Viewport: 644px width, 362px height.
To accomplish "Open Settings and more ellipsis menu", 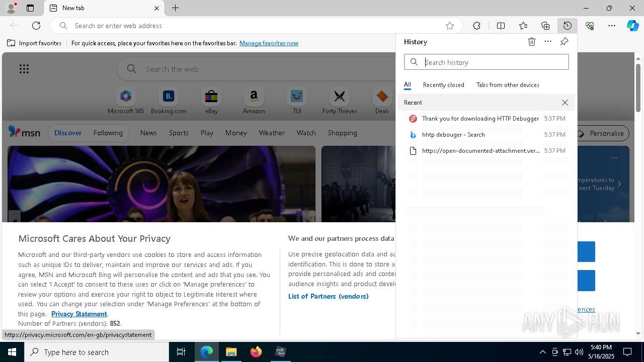I will pyautogui.click(x=612, y=26).
